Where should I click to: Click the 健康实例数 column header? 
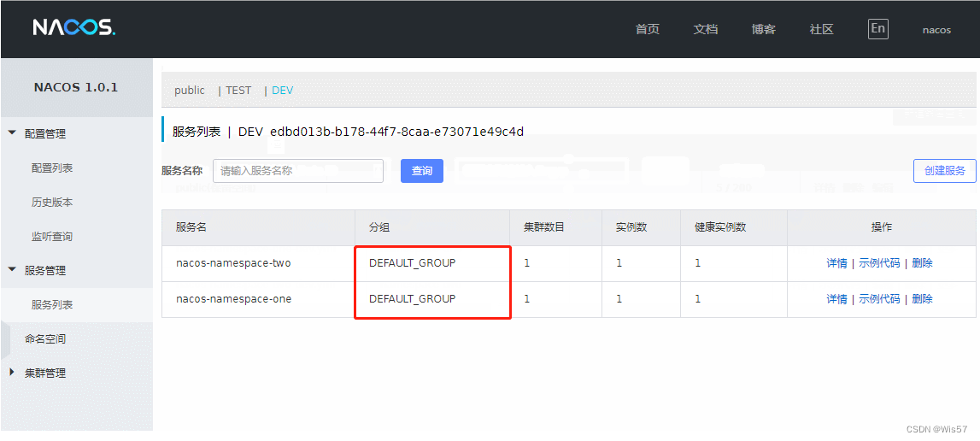(x=720, y=227)
